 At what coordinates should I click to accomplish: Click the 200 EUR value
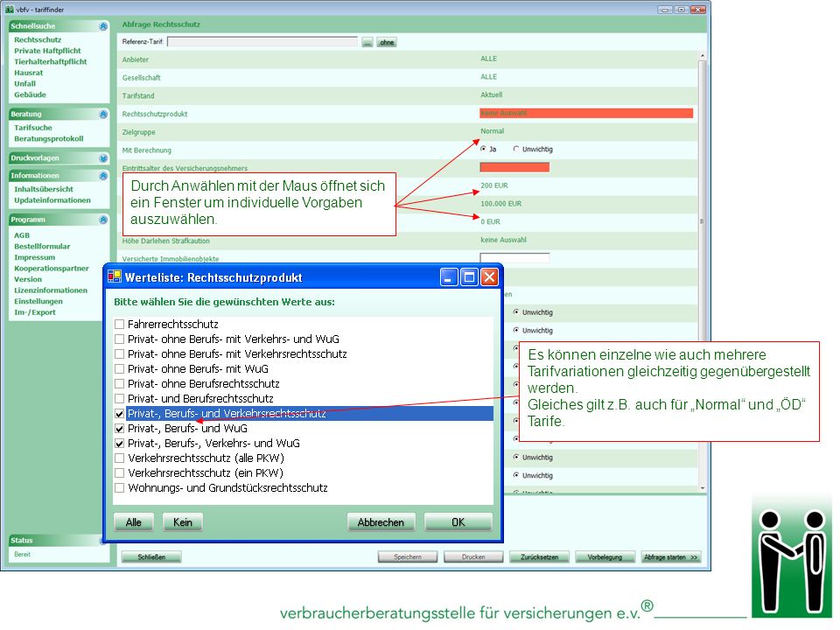pos(493,185)
